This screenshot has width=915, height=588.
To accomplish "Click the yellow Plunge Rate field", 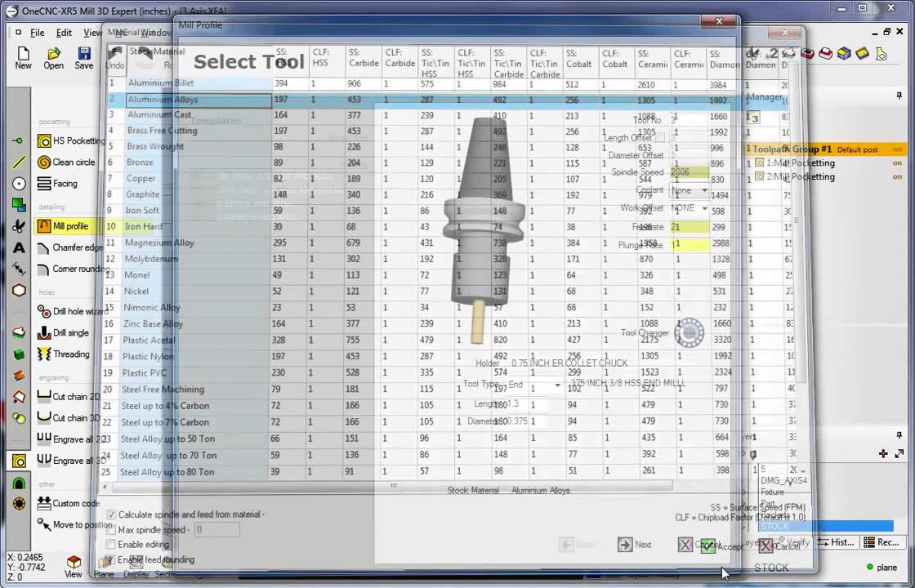I will coord(690,244).
